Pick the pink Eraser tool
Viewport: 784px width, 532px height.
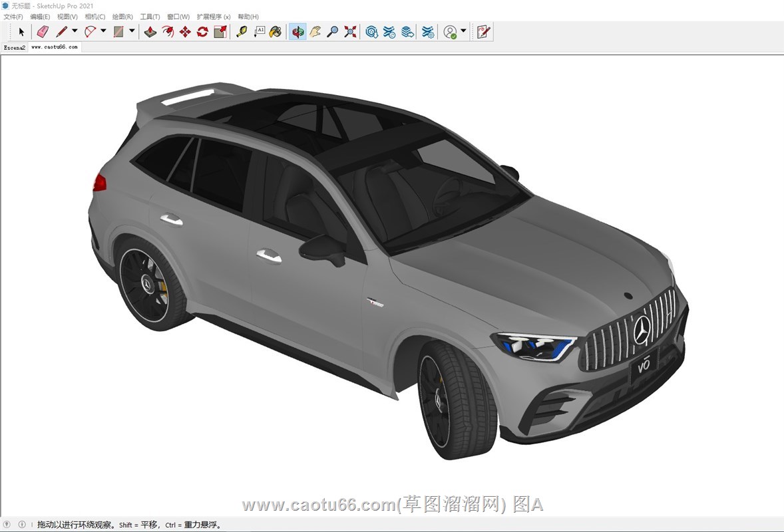(x=43, y=32)
